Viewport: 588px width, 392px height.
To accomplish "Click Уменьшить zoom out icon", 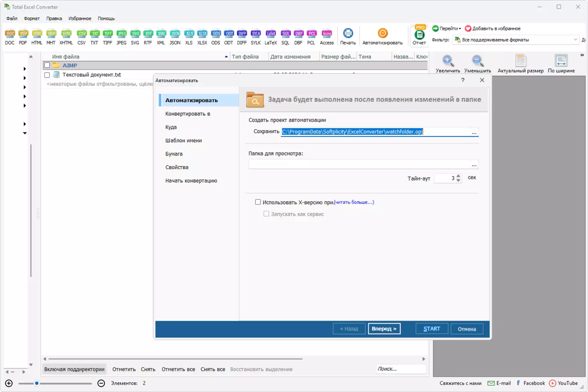I will (x=477, y=64).
